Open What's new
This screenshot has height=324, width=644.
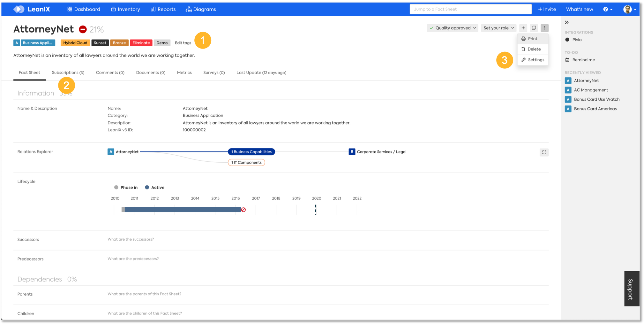[580, 9]
